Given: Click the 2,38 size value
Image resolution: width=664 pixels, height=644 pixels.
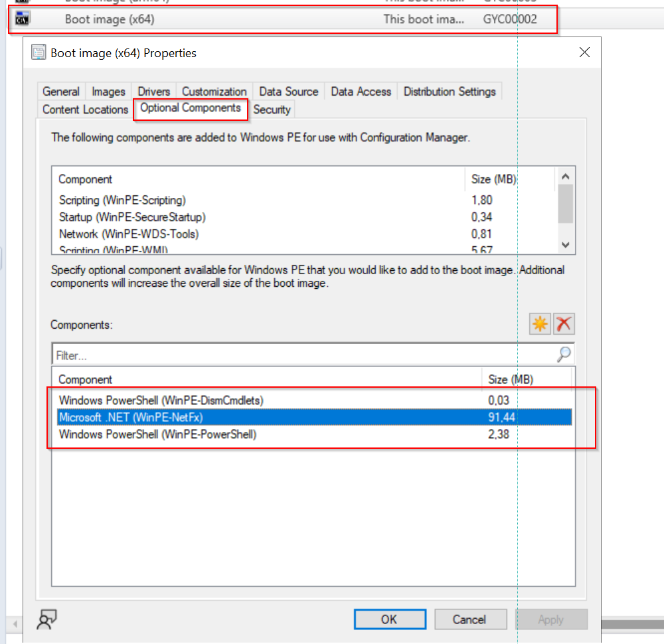Looking at the screenshot, I should tap(499, 434).
